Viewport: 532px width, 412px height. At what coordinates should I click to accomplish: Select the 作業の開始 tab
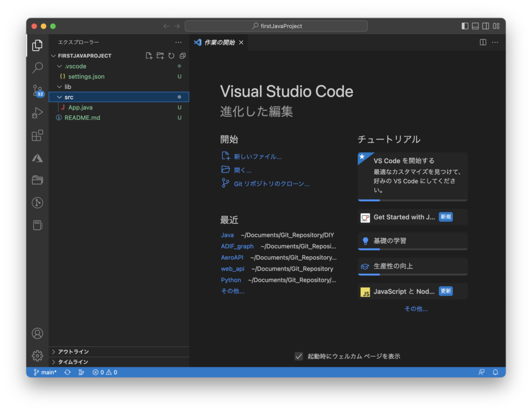[220, 42]
